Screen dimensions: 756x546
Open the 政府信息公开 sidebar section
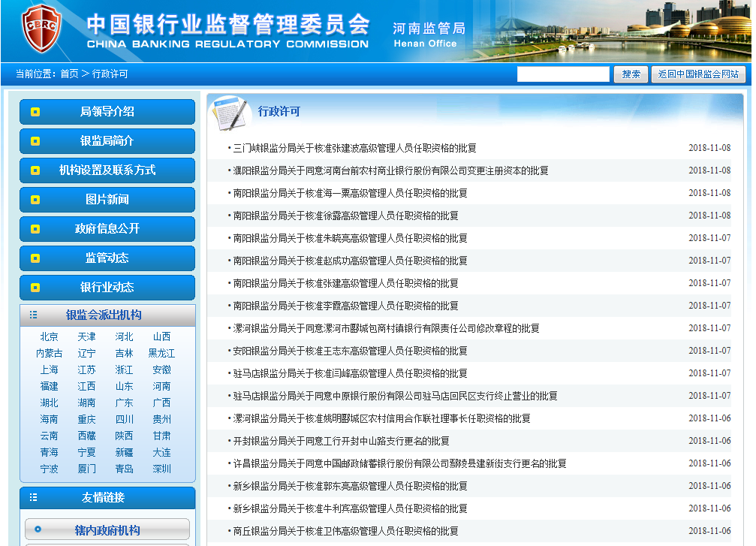(107, 229)
